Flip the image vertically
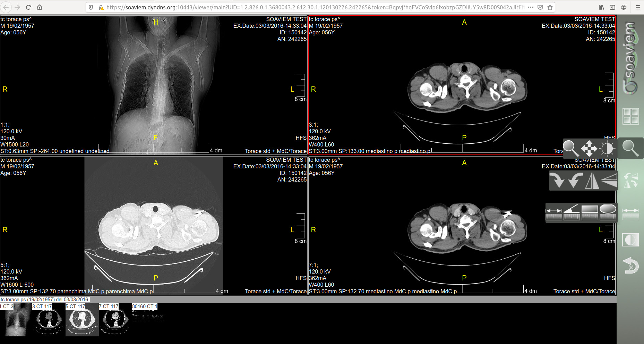The height and width of the screenshot is (344, 644). [x=609, y=181]
